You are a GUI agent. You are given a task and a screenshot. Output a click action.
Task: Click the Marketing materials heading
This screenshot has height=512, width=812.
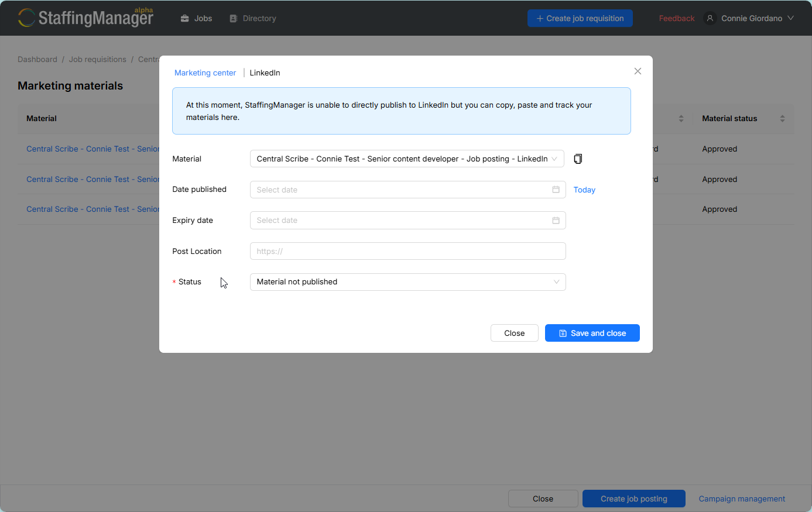point(70,86)
